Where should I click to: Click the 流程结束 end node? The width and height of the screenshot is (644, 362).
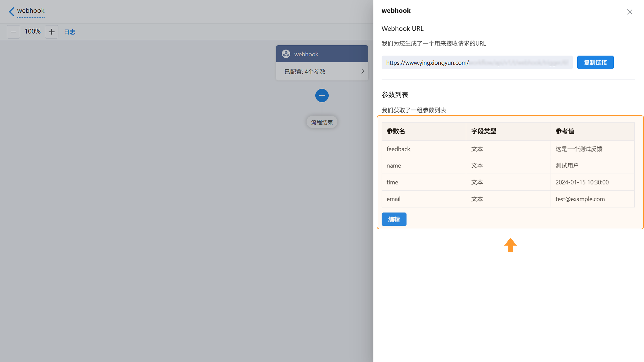322,122
